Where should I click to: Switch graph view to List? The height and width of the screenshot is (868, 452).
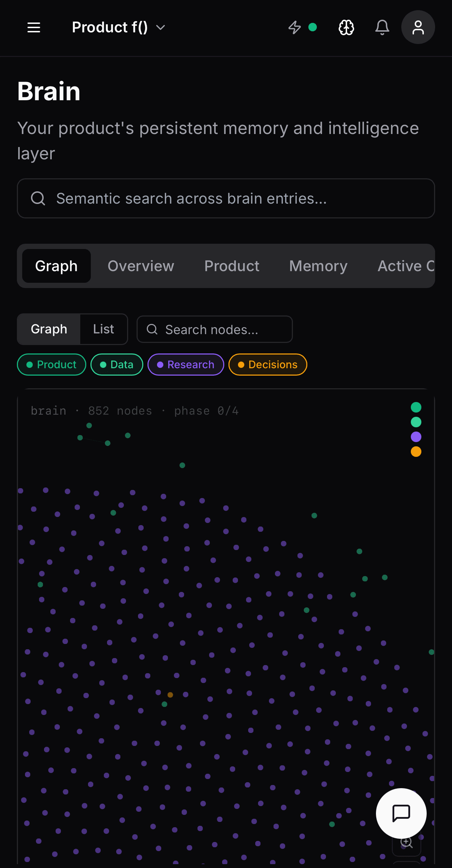(103, 329)
